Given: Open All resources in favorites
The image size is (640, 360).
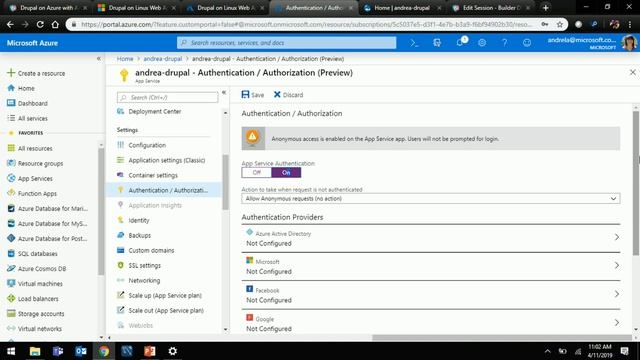Looking at the screenshot, I should tap(35, 149).
